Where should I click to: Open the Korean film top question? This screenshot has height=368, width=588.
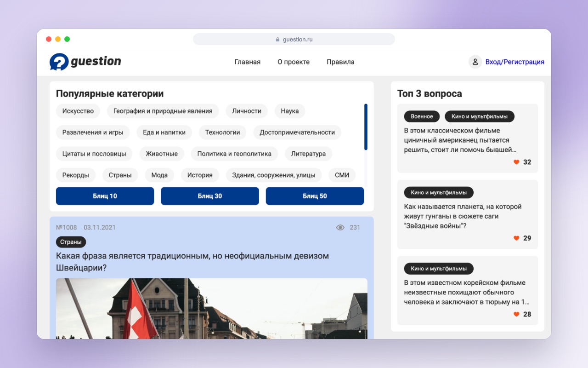point(467,293)
